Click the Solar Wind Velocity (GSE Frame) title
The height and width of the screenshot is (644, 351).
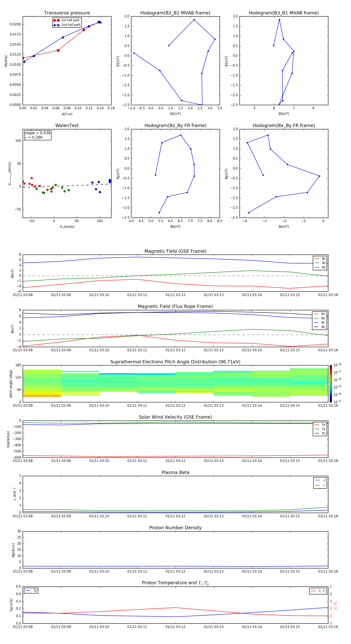(175, 417)
